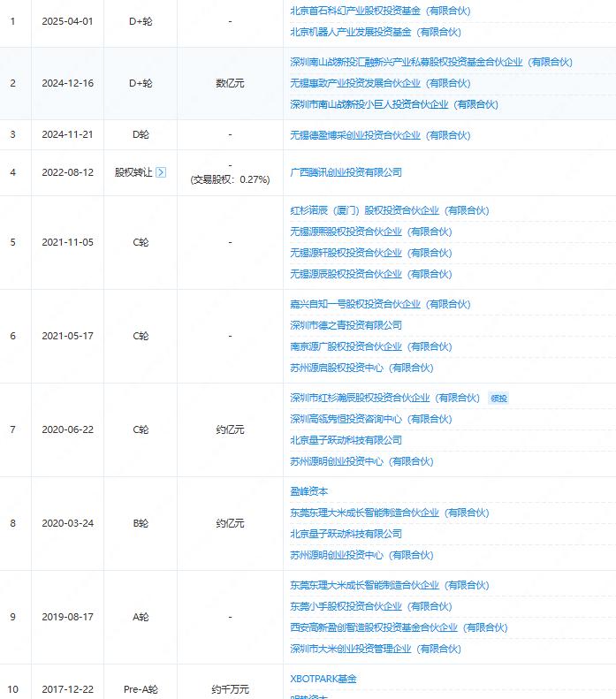Click the 股权转让 round label in row 4
The image size is (616, 699).
coord(133,172)
